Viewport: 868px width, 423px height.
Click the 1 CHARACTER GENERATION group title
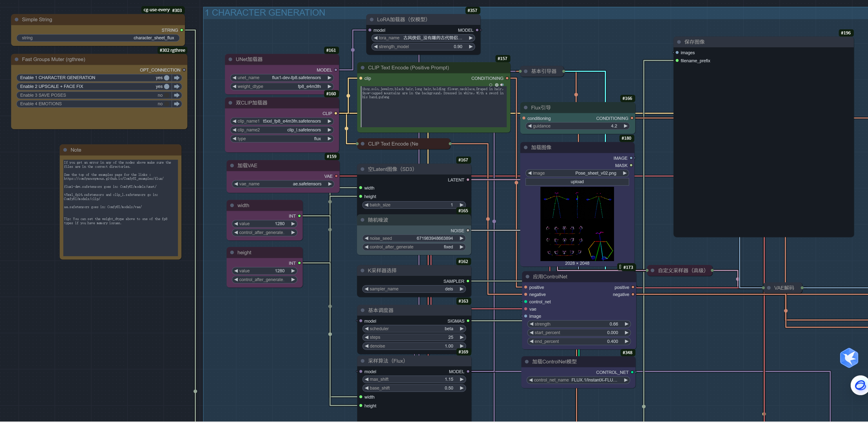pos(265,13)
